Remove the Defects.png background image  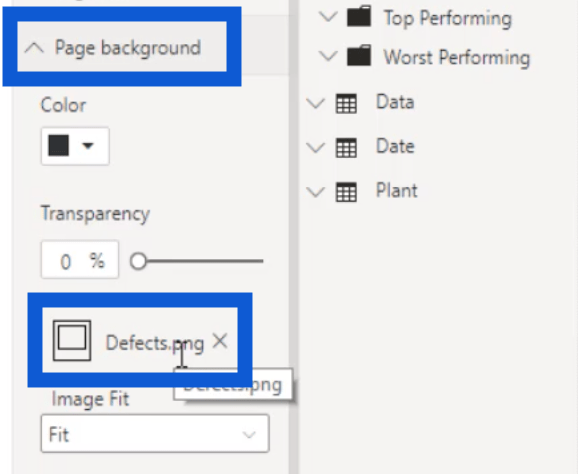coord(220,341)
